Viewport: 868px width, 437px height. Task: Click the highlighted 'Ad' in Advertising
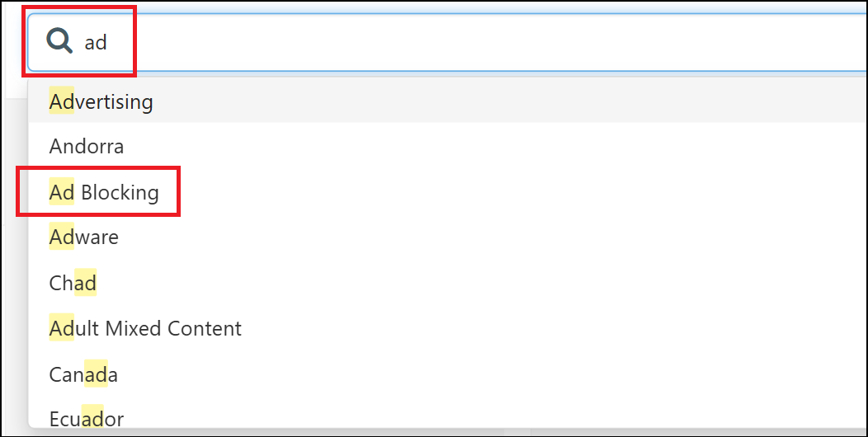tap(61, 101)
